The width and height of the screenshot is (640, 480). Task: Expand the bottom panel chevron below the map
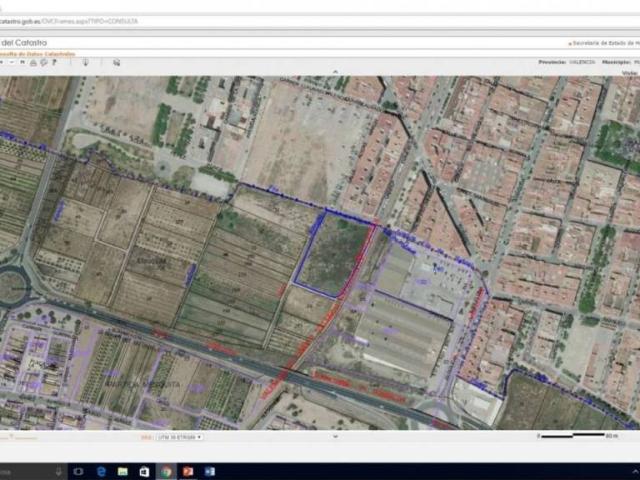click(x=335, y=436)
